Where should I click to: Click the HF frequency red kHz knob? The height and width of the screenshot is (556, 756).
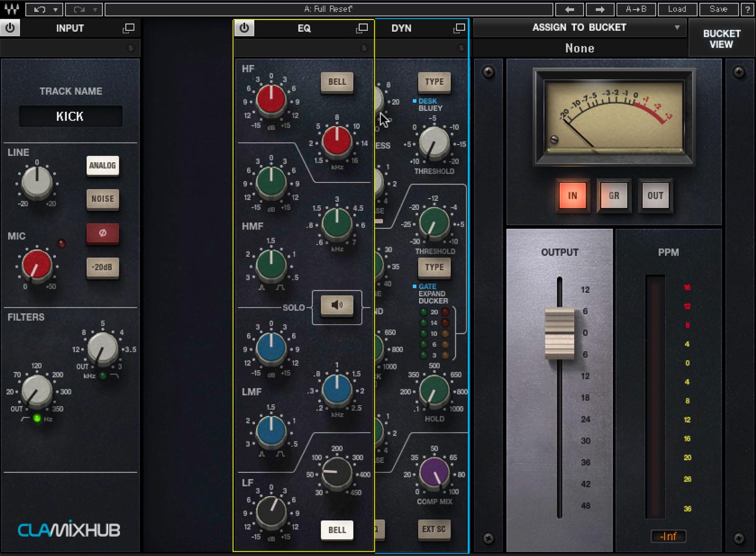337,141
